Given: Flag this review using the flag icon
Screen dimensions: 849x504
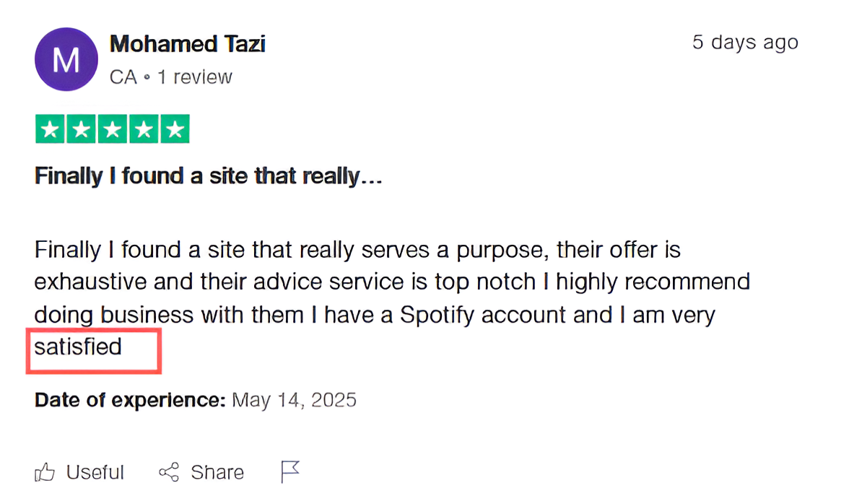Looking at the screenshot, I should tap(289, 472).
